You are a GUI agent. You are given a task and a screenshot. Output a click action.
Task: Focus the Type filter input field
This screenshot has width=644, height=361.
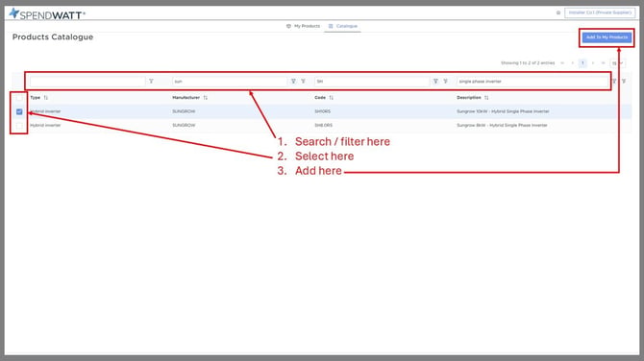click(x=87, y=82)
